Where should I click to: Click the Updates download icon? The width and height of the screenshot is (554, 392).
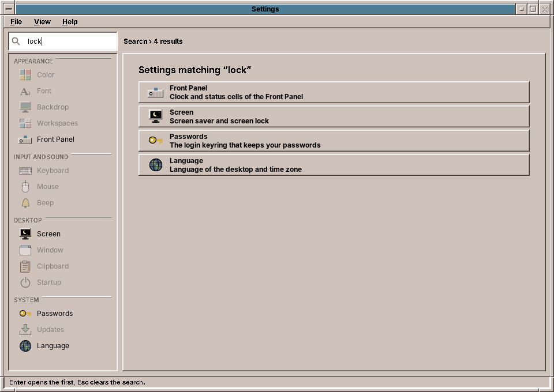point(25,330)
